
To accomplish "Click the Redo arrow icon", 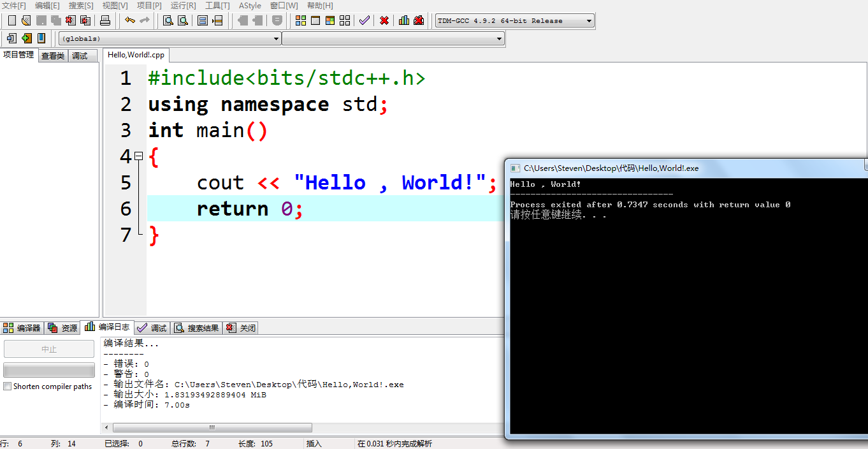I will click(x=145, y=20).
